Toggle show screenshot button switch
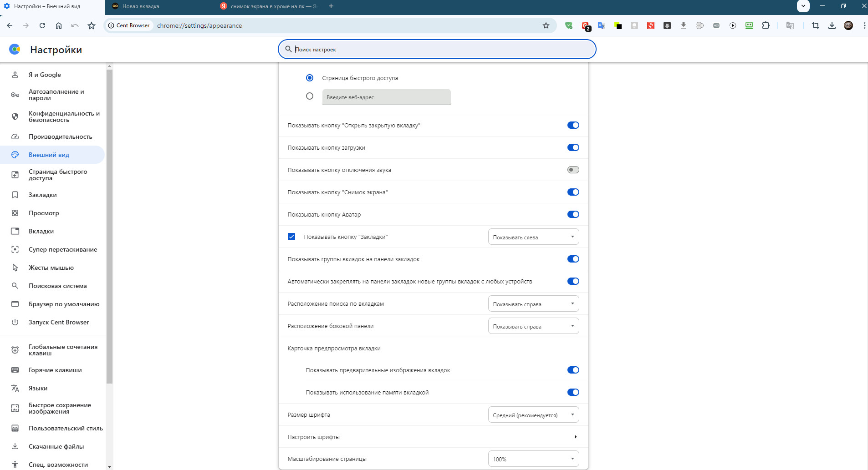This screenshot has width=868, height=470. tap(573, 192)
